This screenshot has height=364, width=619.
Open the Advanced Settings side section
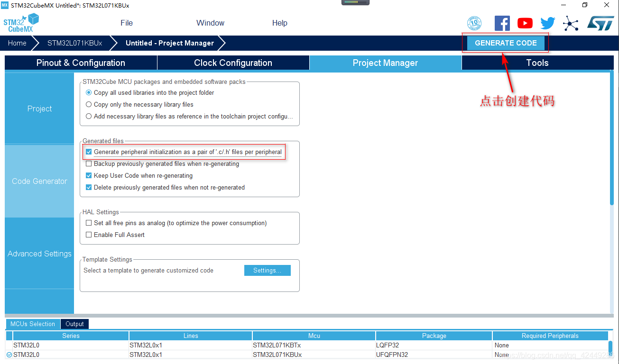pos(39,254)
